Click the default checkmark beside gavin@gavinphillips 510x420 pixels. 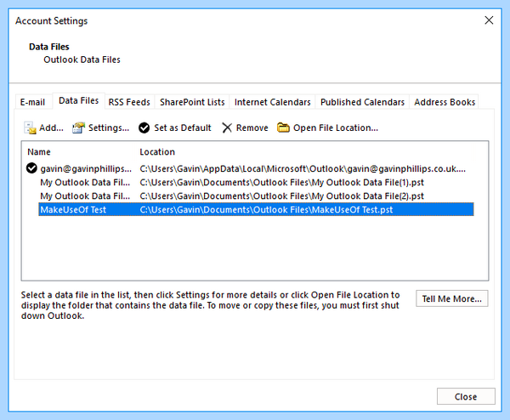click(31, 168)
